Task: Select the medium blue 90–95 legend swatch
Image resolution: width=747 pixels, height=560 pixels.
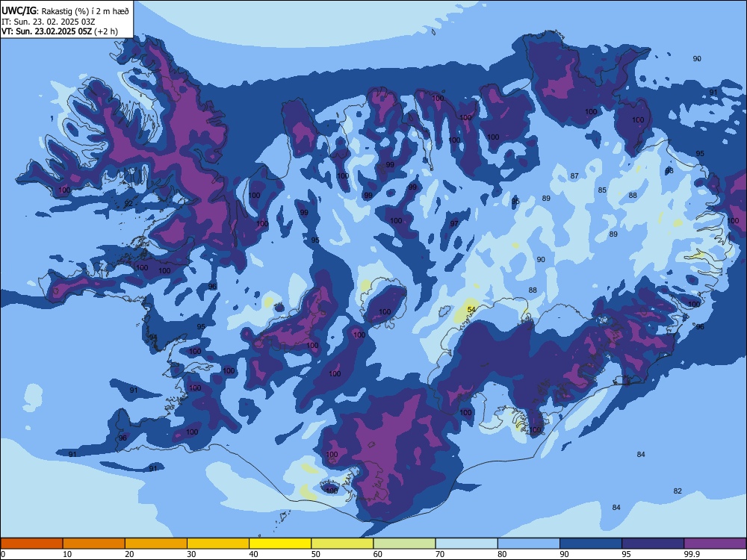Action: tap(591, 544)
